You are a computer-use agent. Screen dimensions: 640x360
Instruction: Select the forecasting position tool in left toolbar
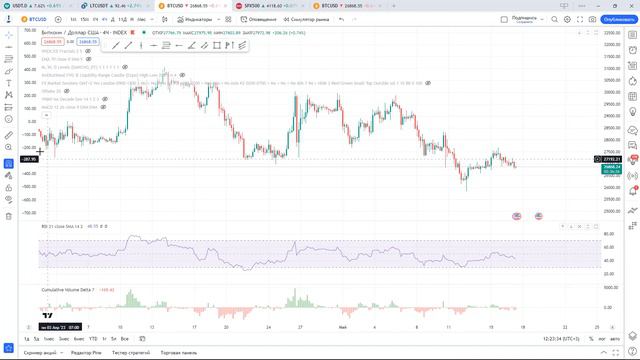click(9, 107)
